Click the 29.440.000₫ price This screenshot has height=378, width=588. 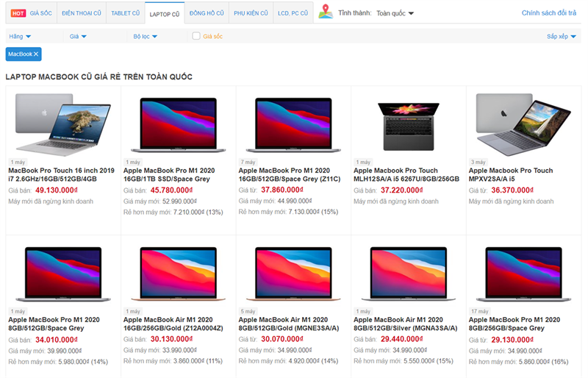coord(402,339)
